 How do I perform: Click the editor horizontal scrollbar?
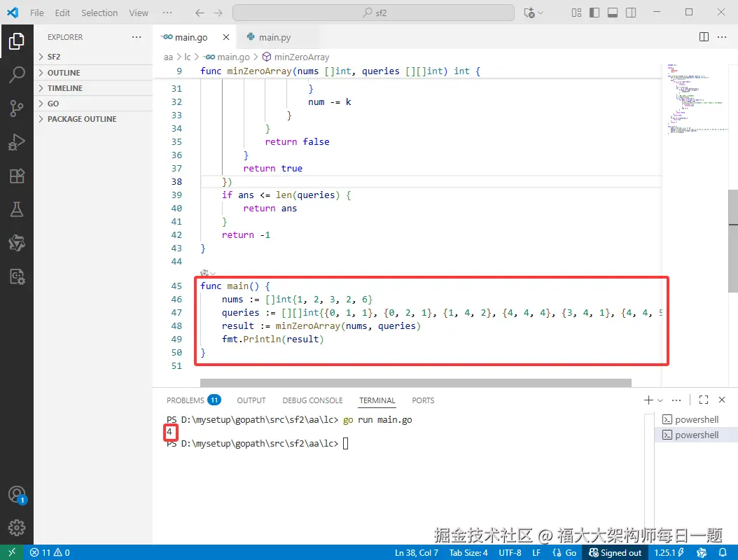tap(416, 383)
